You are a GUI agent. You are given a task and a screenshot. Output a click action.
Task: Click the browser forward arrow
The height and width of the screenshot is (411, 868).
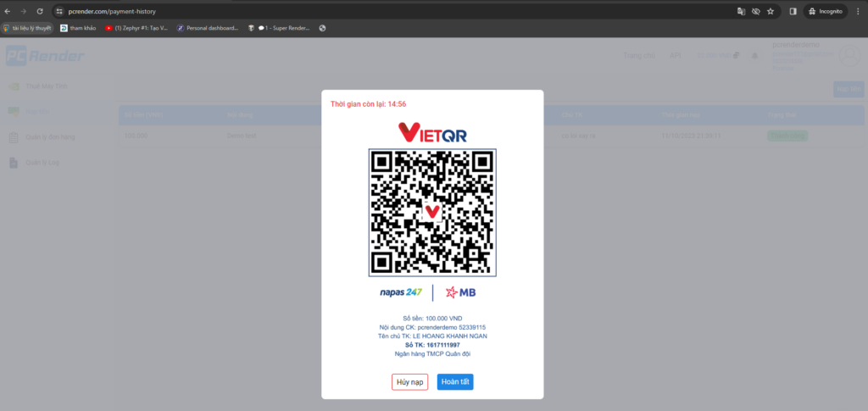tap(23, 11)
